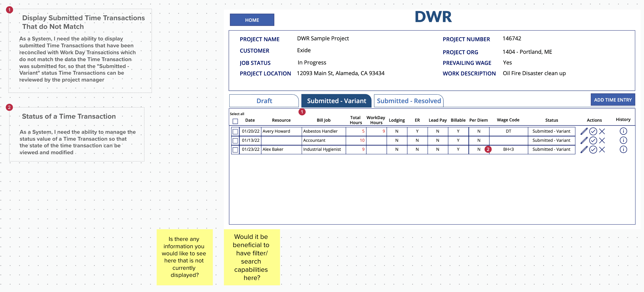This screenshot has width=644, height=292.
Task: Open history info for Avery Howard row
Action: 623,131
